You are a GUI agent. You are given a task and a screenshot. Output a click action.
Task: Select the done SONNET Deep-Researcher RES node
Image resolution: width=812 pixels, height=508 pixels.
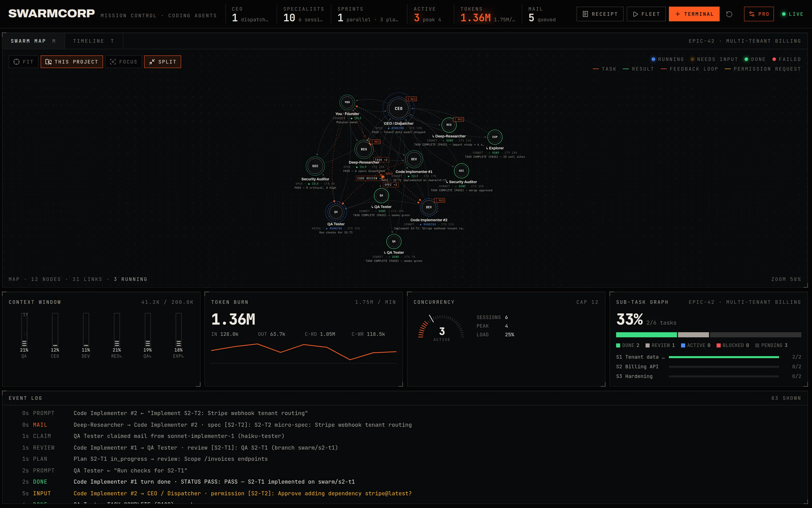point(449,125)
